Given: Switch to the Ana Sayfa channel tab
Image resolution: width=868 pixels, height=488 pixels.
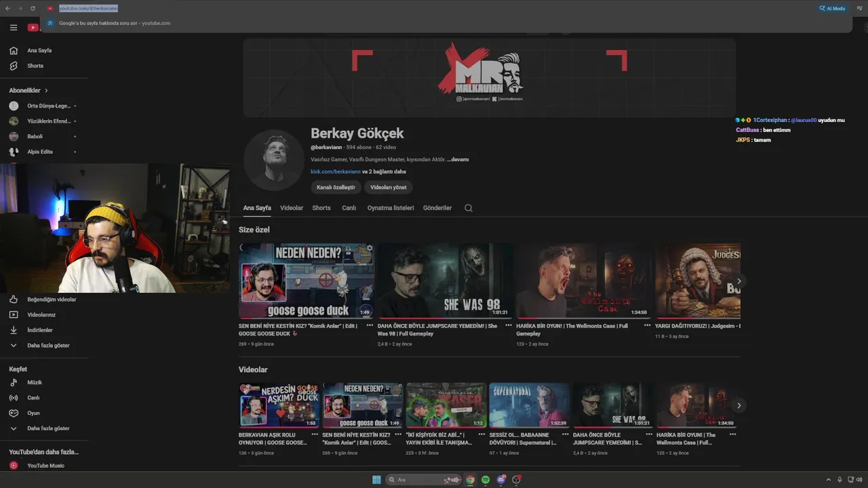Looking at the screenshot, I should [257, 208].
